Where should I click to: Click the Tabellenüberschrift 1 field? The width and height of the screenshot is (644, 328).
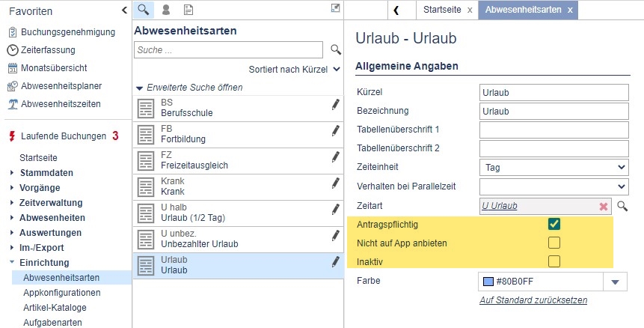click(554, 130)
